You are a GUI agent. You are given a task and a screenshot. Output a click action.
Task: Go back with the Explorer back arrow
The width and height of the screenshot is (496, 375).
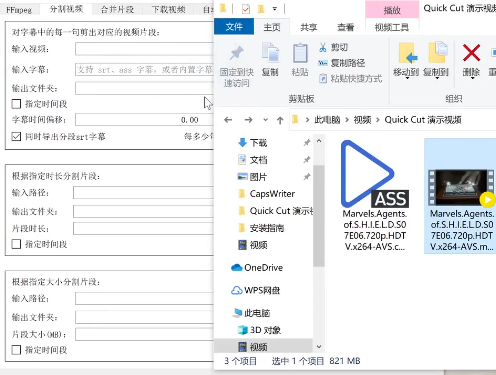click(228, 120)
